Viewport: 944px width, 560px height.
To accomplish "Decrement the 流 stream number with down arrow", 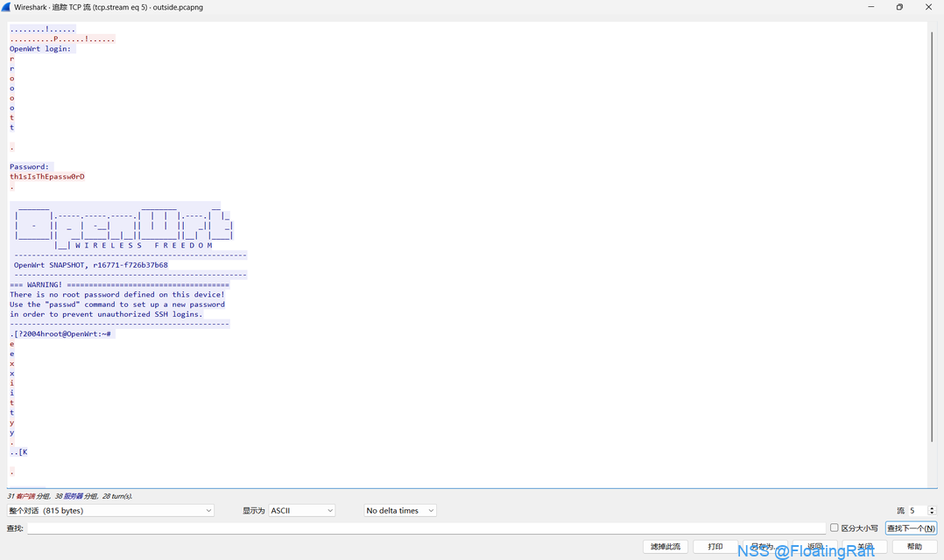I will [x=932, y=514].
